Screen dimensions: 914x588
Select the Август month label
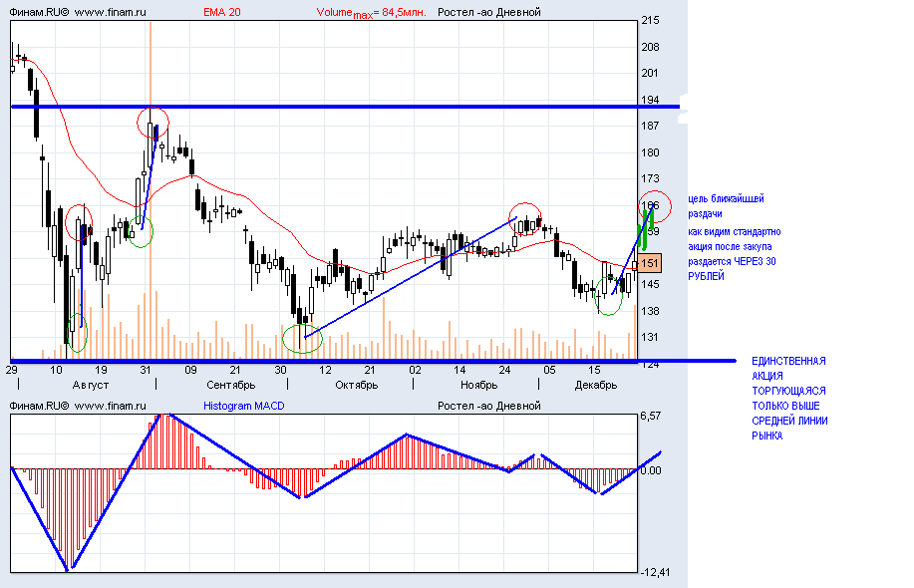pos(91,386)
